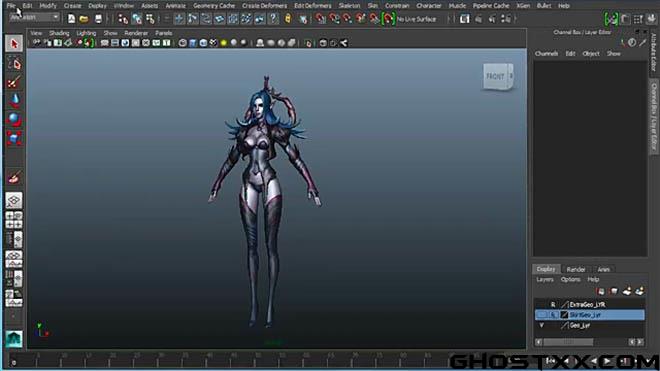Select the ExtraGeo_LYR layer name
Screen dimensions: 660x371
[587, 304]
